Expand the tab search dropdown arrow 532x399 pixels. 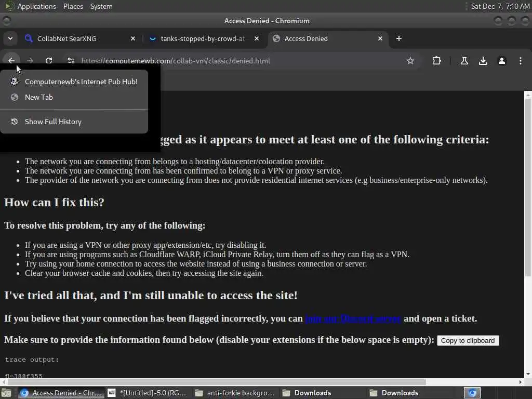pyautogui.click(x=10, y=38)
